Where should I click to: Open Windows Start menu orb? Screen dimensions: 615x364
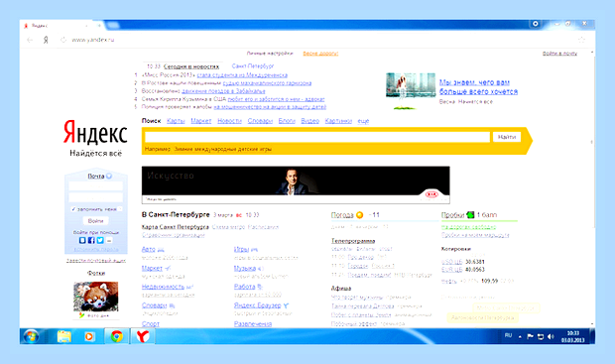click(31, 336)
